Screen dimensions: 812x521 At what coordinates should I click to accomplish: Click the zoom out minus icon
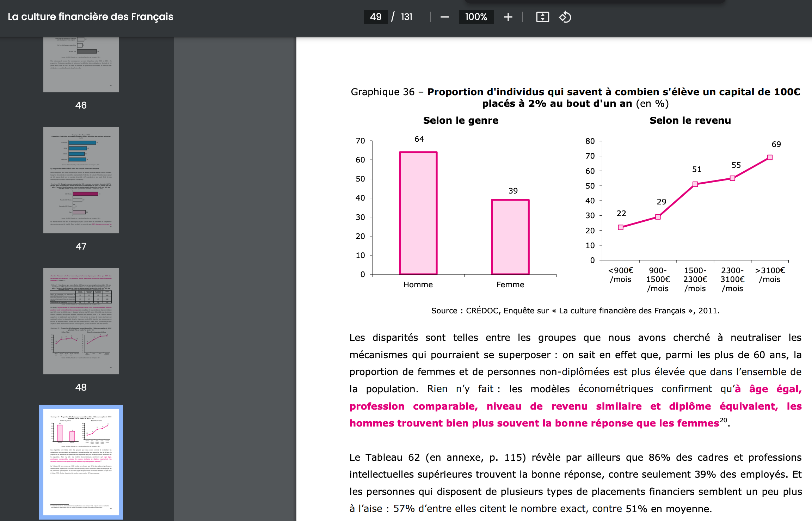(444, 17)
